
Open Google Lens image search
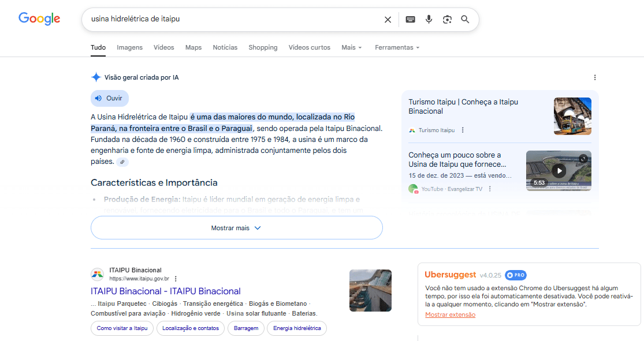point(447,20)
